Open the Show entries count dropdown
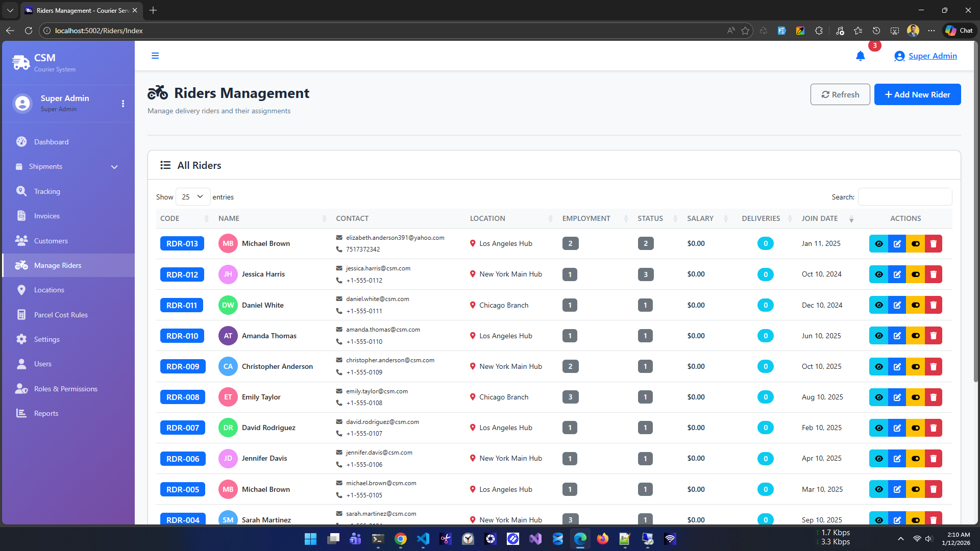 coord(192,197)
